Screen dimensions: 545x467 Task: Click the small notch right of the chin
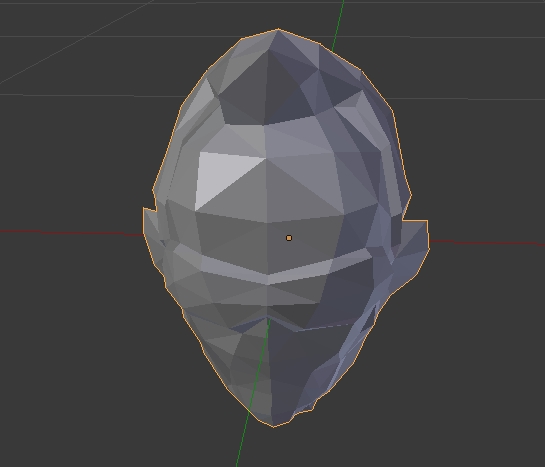coord(315,404)
